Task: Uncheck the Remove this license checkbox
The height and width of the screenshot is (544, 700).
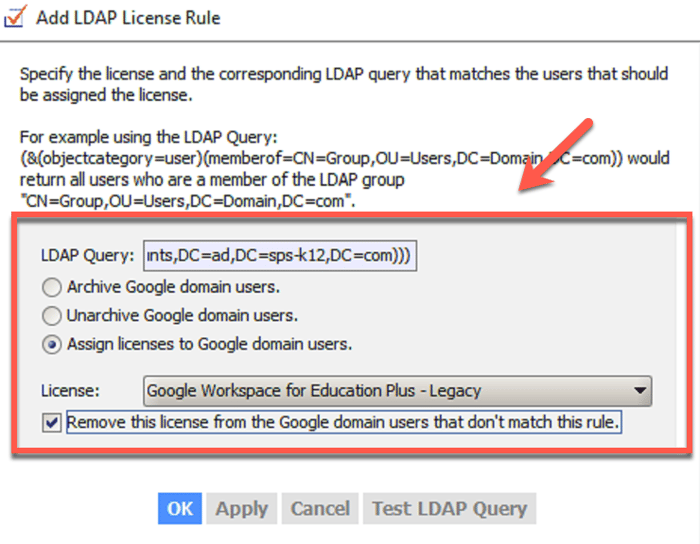Action: (51, 423)
